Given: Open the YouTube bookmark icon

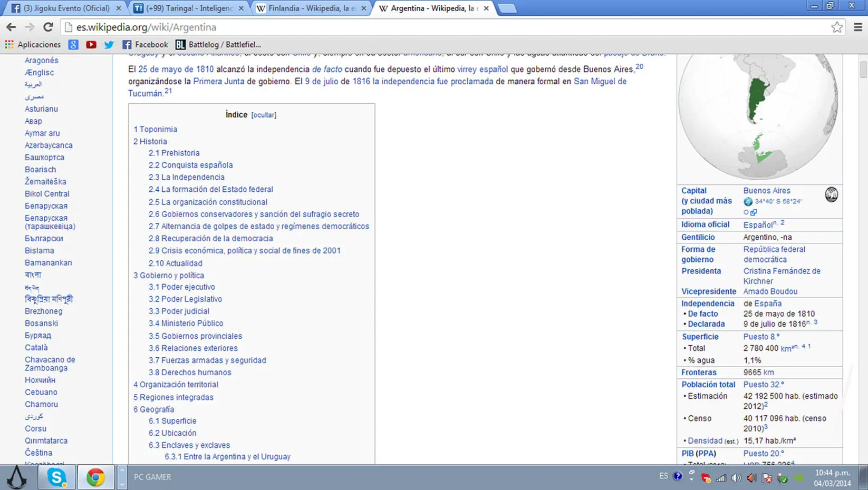Looking at the screenshot, I should click(x=91, y=45).
